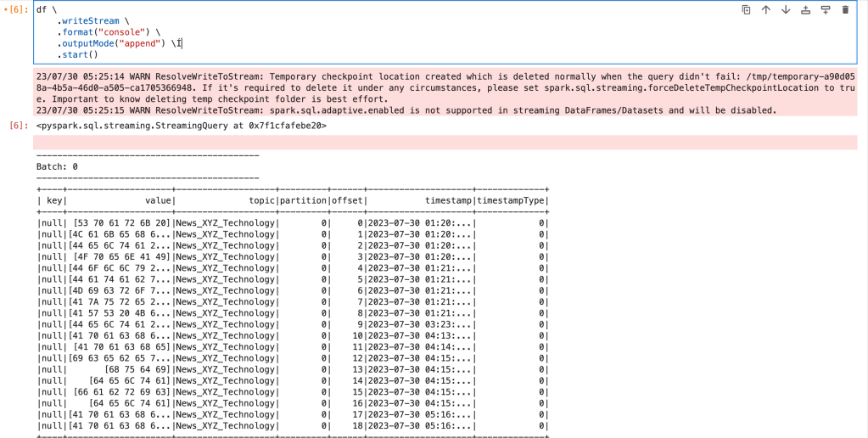Click the "Batch: 0" output label
The width and height of the screenshot is (868, 438).
57,166
